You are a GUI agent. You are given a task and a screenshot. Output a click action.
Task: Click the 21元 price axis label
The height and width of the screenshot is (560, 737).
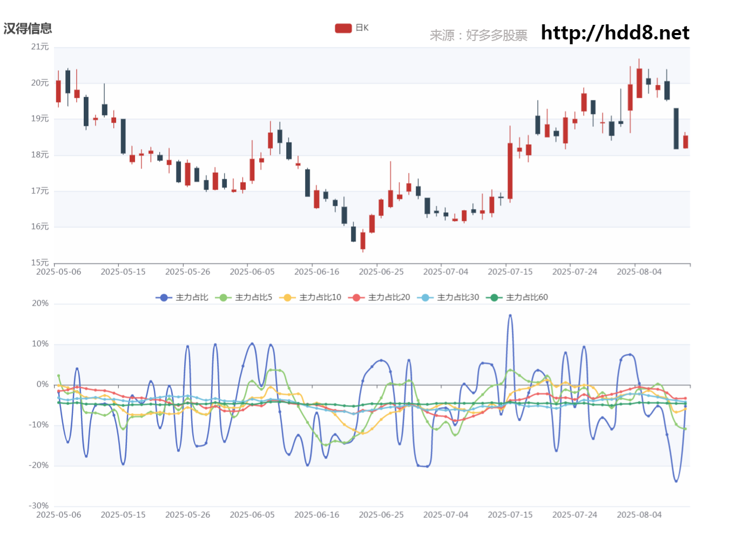point(40,47)
